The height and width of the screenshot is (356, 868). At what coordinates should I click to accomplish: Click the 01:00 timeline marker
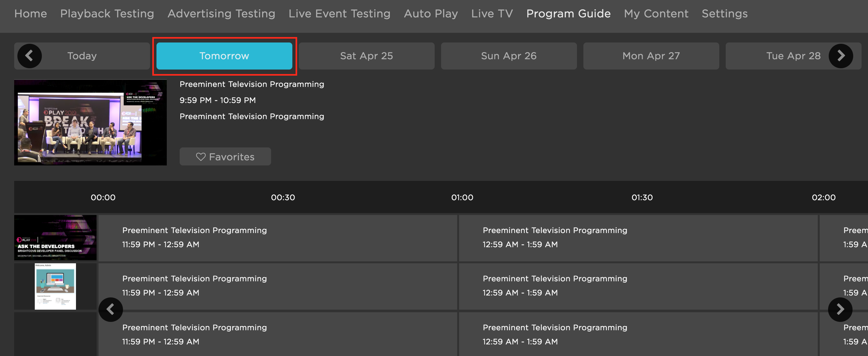click(x=462, y=197)
